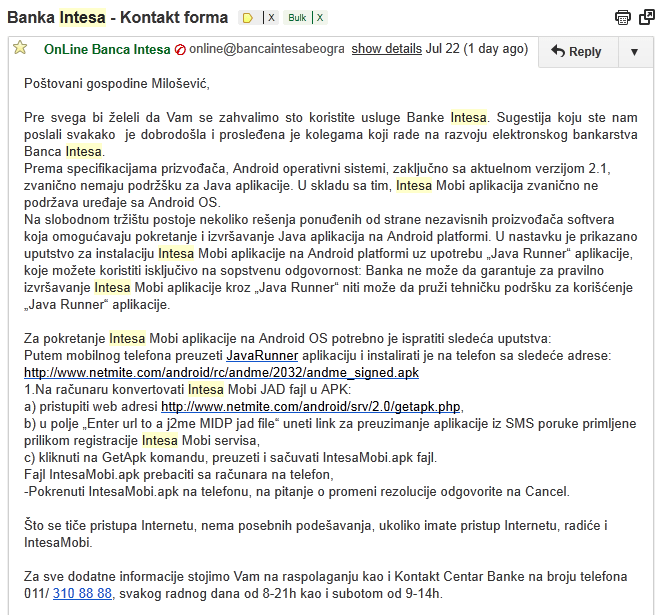663x615 pixels.
Task: Click the phone number 310 88 88
Action: coord(82,593)
